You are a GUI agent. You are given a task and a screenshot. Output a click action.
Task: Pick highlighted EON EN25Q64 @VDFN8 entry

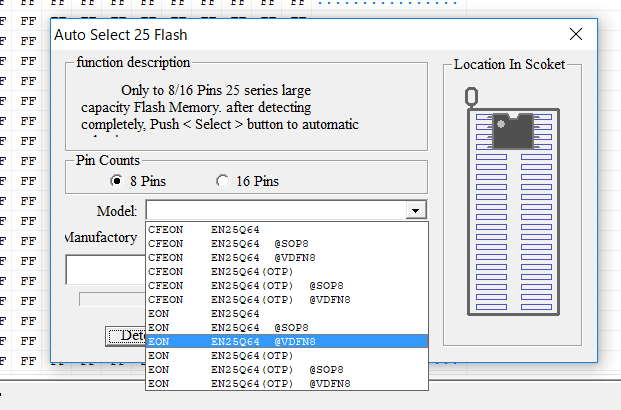coord(287,341)
